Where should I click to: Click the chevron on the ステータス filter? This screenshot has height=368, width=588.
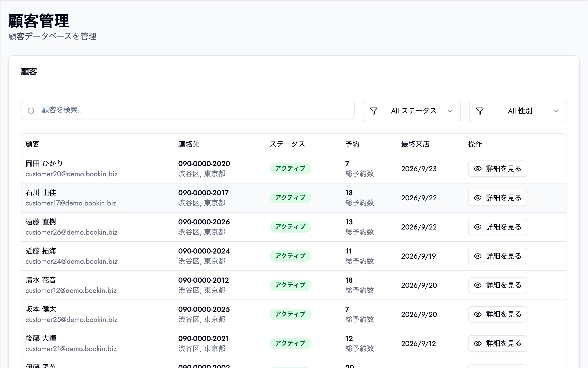click(450, 111)
